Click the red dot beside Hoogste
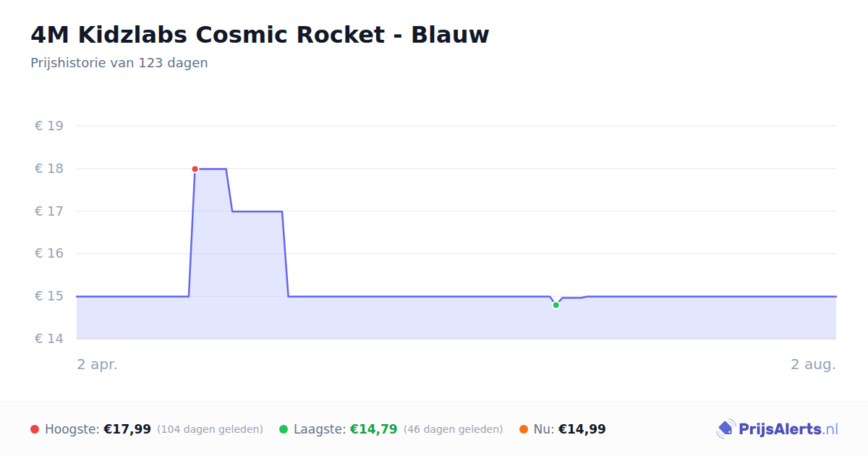 click(35, 429)
